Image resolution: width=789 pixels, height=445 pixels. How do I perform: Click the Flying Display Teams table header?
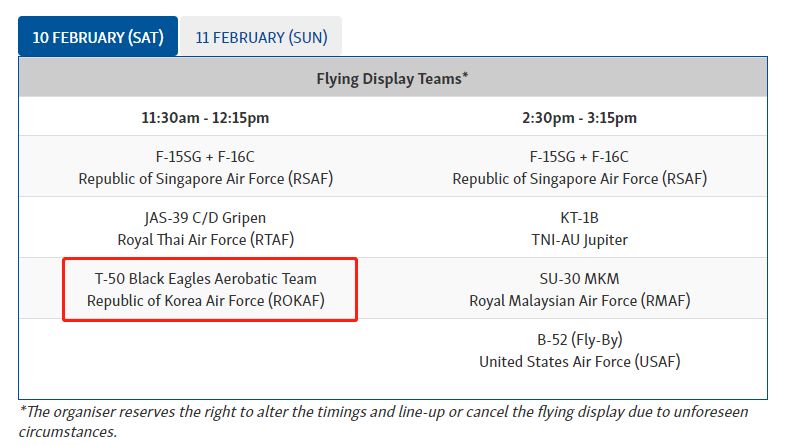pyautogui.click(x=392, y=77)
